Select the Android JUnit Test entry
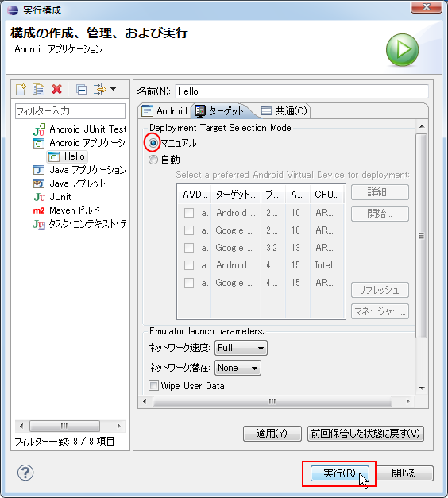Viewport: 448px width, 498px height. 79,129
